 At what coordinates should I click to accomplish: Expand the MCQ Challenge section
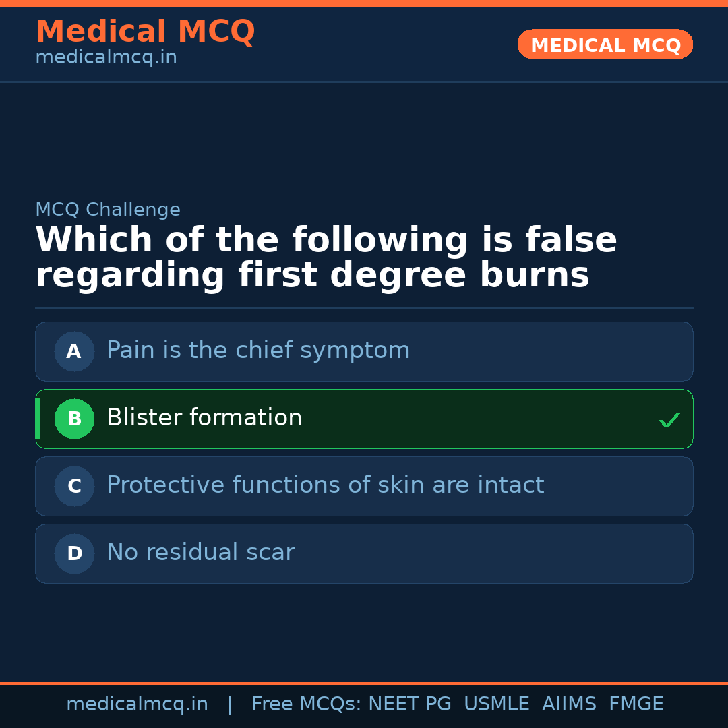pyautogui.click(x=108, y=210)
